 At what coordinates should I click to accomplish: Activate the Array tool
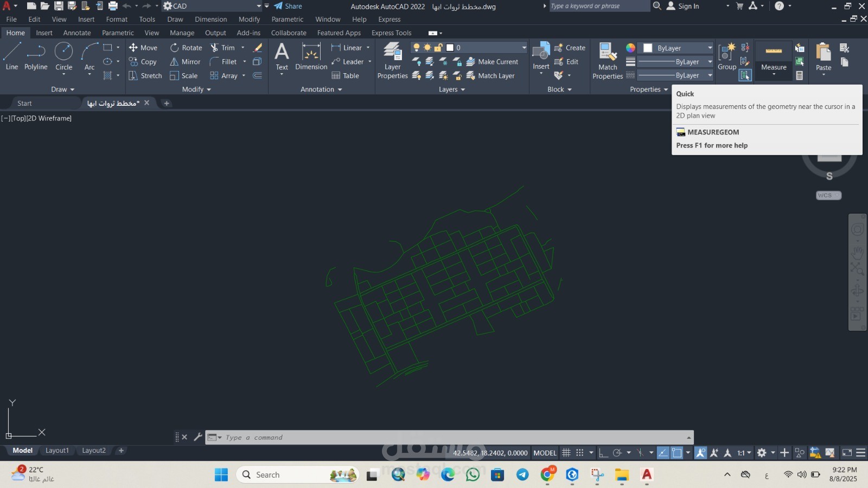point(224,76)
